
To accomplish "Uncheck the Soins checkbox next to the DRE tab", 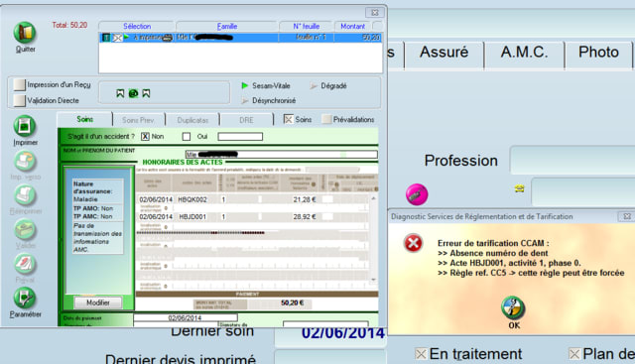I will [288, 119].
